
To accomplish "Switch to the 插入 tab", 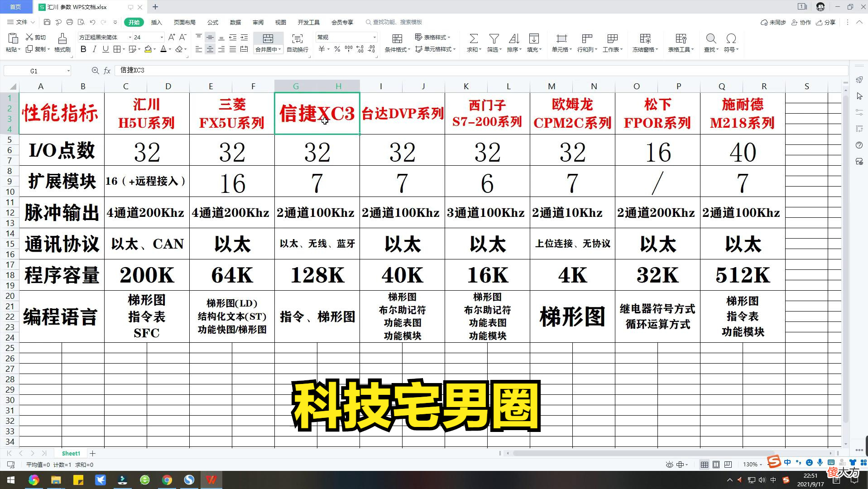I will (x=156, y=22).
